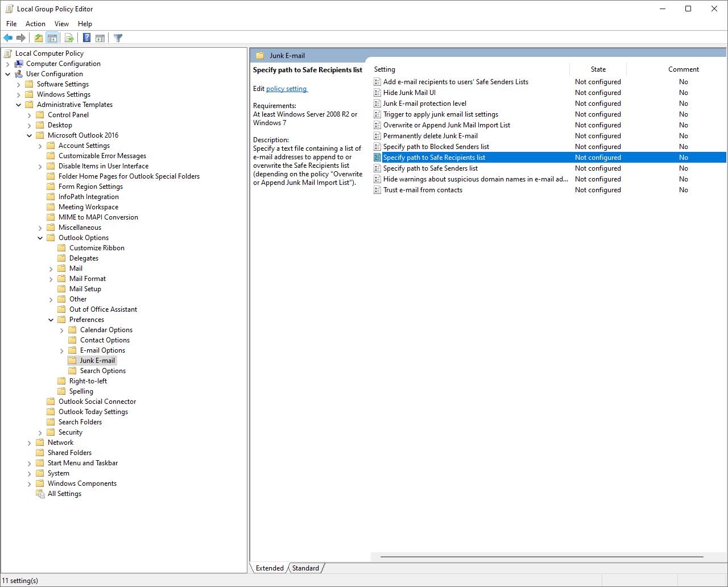Screen dimensions: 728x587
Task: Expand the Computer Configuration node
Action: 8,64
